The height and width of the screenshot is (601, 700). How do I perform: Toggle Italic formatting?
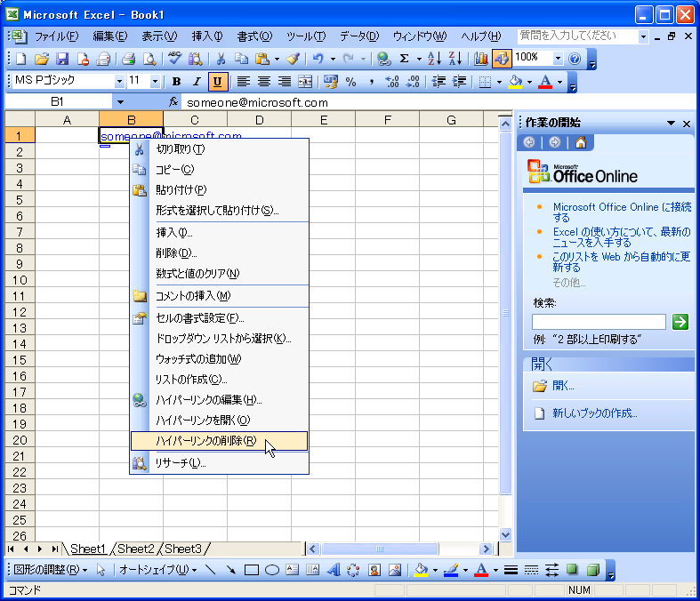coord(197,82)
